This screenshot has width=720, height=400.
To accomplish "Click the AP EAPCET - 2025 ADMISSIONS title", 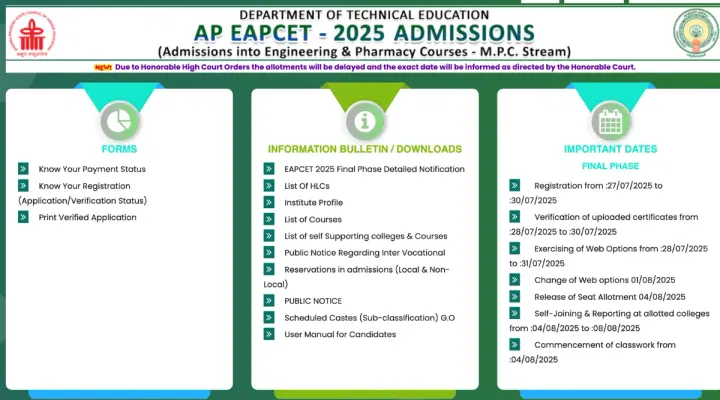I will point(365,33).
